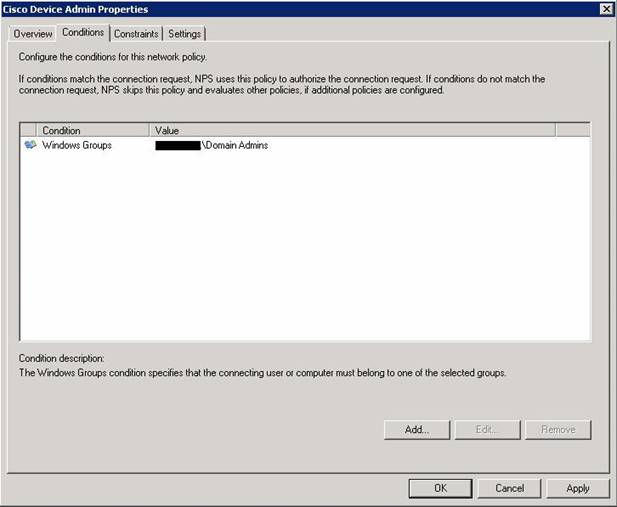Confirm changes with the OK button
The width and height of the screenshot is (617, 507).
pyautogui.click(x=440, y=488)
